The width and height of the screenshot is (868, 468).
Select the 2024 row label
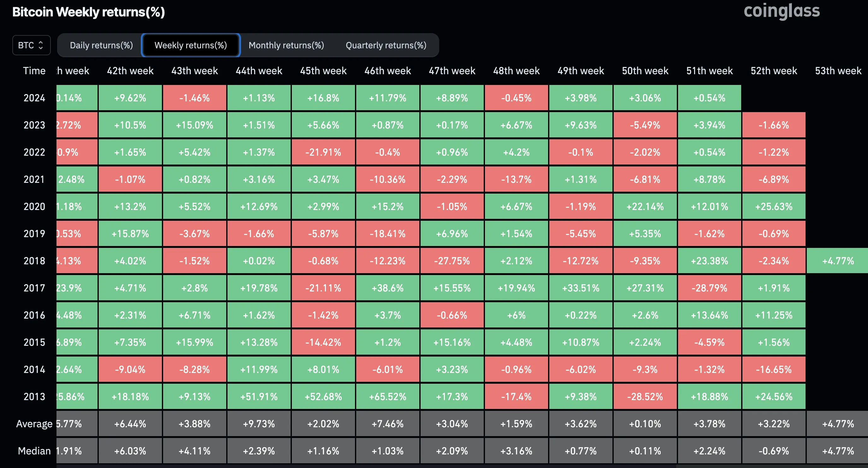[34, 98]
